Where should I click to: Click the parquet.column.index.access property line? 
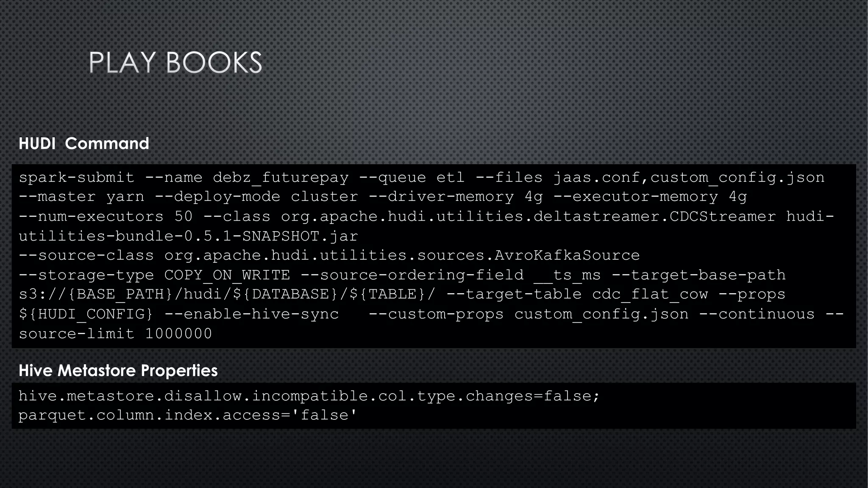(x=187, y=415)
